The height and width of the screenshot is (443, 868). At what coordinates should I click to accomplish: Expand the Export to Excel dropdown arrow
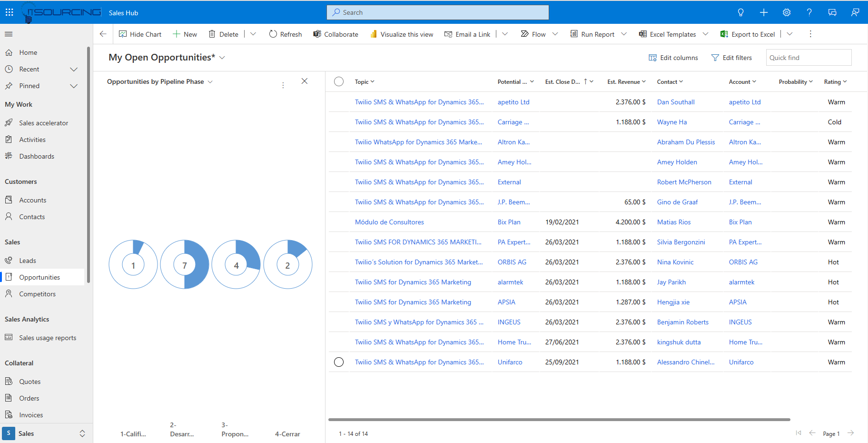789,34
